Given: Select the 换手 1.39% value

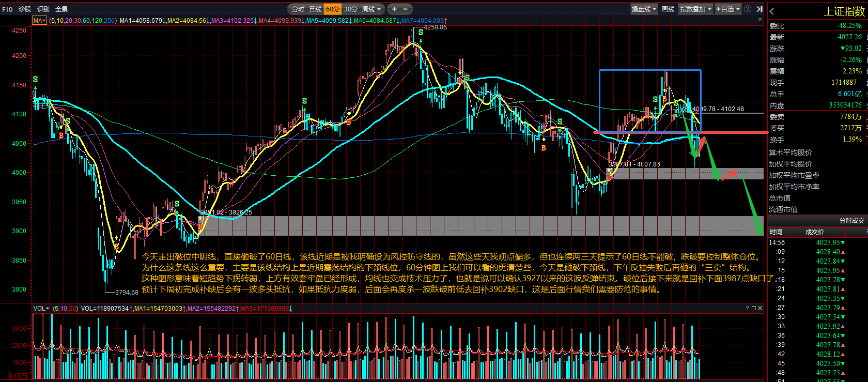Looking at the screenshot, I should [853, 139].
